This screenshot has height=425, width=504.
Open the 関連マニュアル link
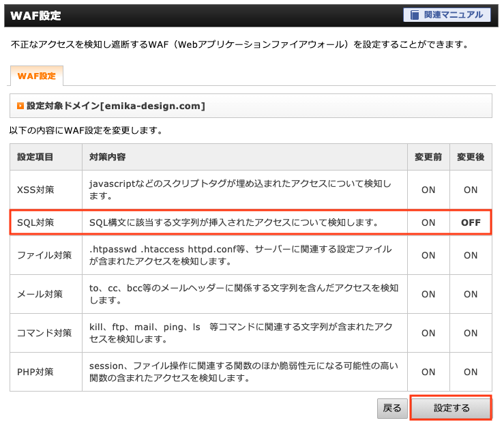click(x=447, y=15)
